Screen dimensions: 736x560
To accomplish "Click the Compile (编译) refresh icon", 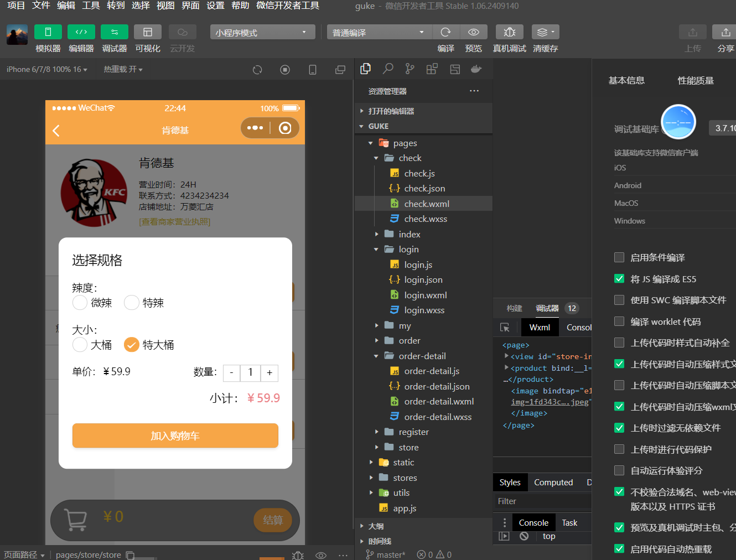I will pyautogui.click(x=445, y=32).
